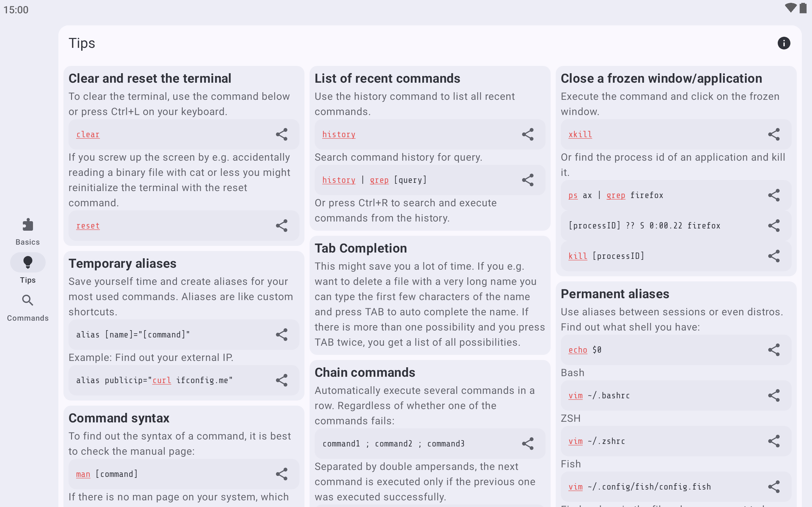Share the clear command
Screen dimensions: 812x507
282,134
